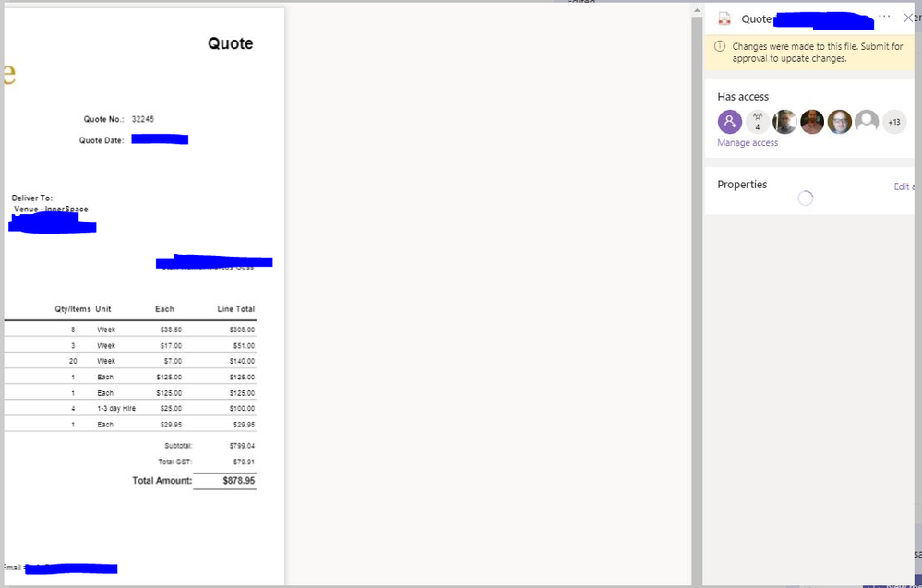Click the $100.00 line total

tap(242, 408)
